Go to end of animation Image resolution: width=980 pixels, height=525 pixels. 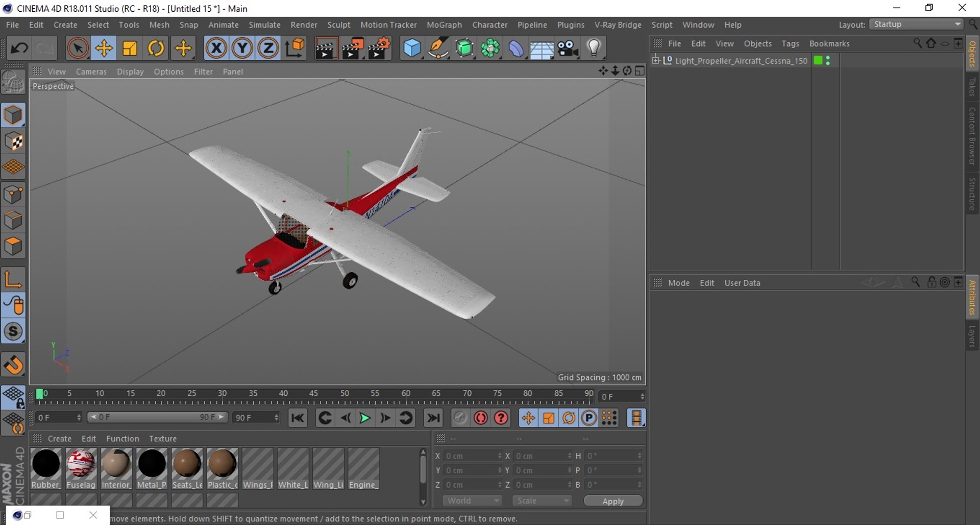[x=433, y=418]
